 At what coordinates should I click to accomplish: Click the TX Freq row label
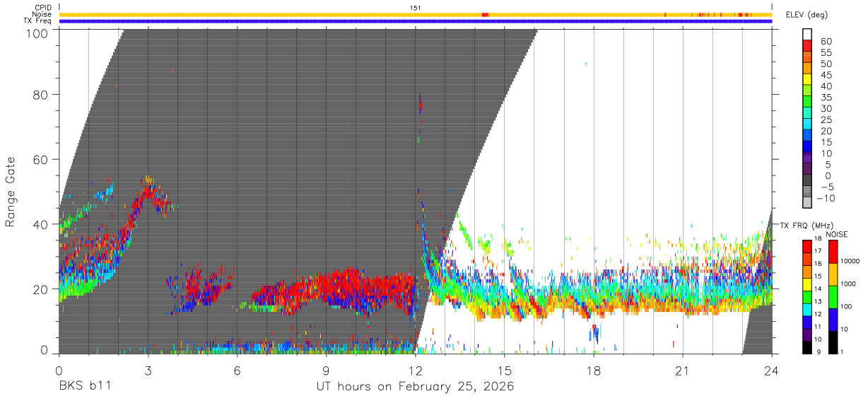coord(37,21)
